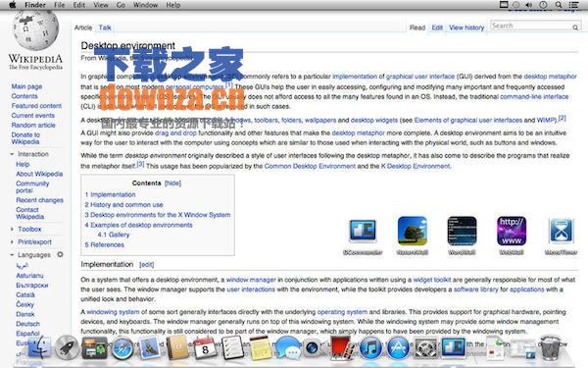Open Mission Control in the Dock

click(94, 348)
